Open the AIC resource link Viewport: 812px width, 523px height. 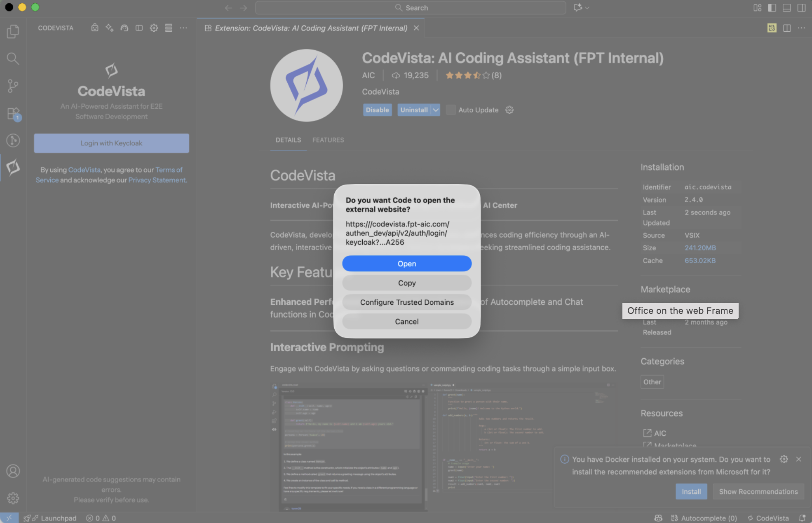click(x=660, y=433)
